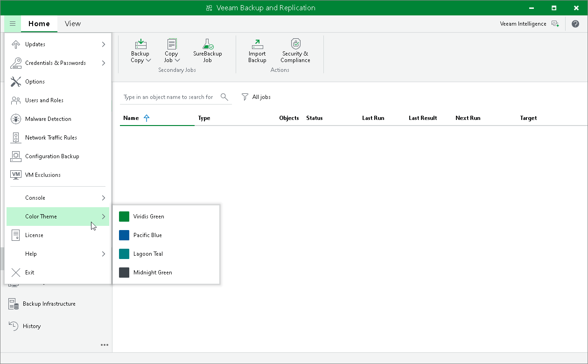Pick the Viridis Green color swatch

124,217
